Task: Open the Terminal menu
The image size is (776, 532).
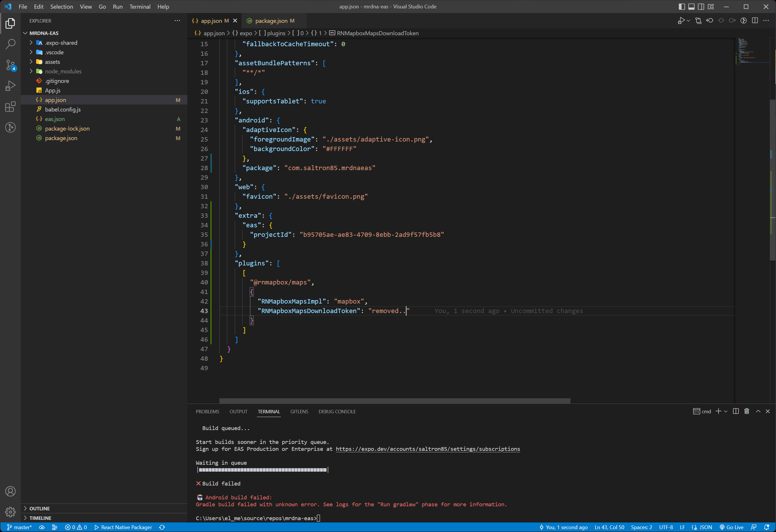Action: pyautogui.click(x=140, y=6)
